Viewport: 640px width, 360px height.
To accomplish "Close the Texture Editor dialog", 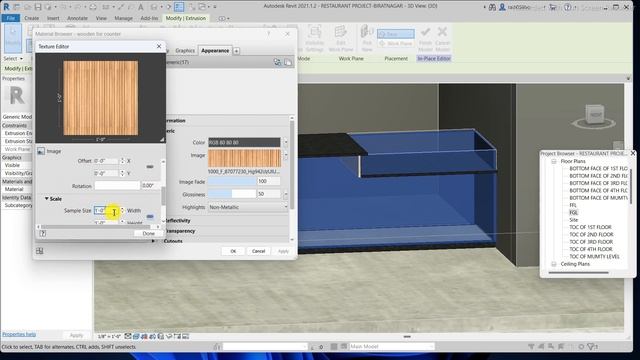I will point(159,47).
